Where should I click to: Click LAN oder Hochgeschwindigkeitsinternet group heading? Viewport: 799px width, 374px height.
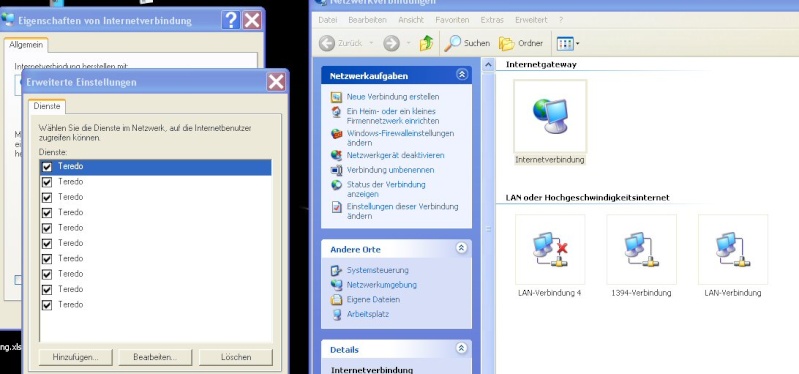click(588, 197)
